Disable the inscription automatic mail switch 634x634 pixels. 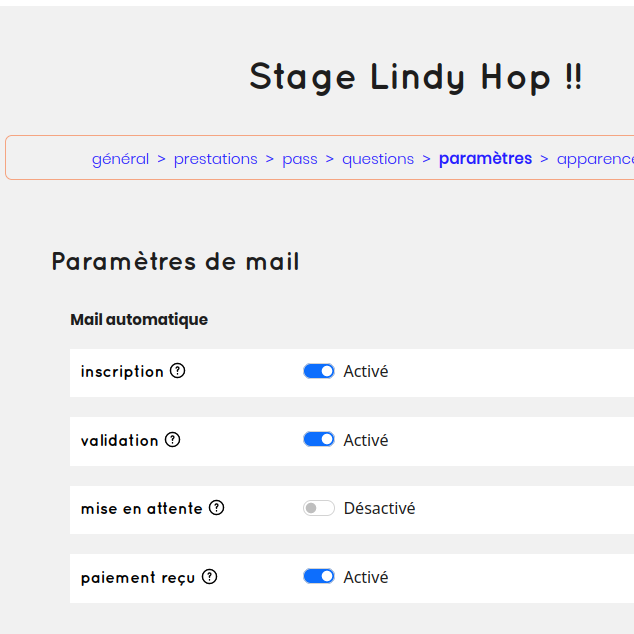coord(319,371)
